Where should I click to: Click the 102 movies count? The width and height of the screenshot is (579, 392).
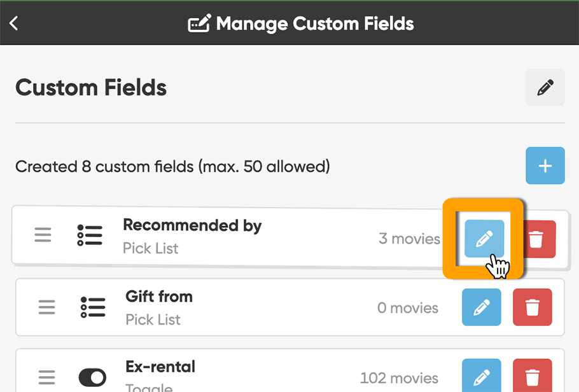click(399, 378)
